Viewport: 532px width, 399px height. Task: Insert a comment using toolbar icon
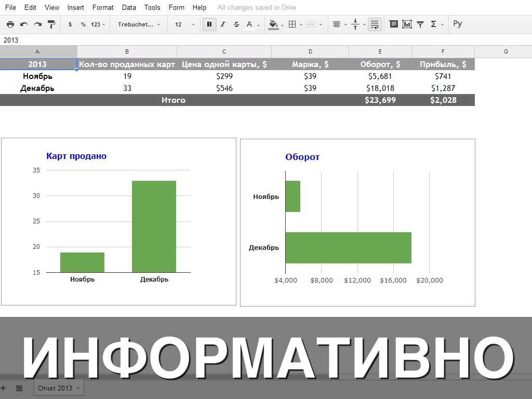coord(393,24)
